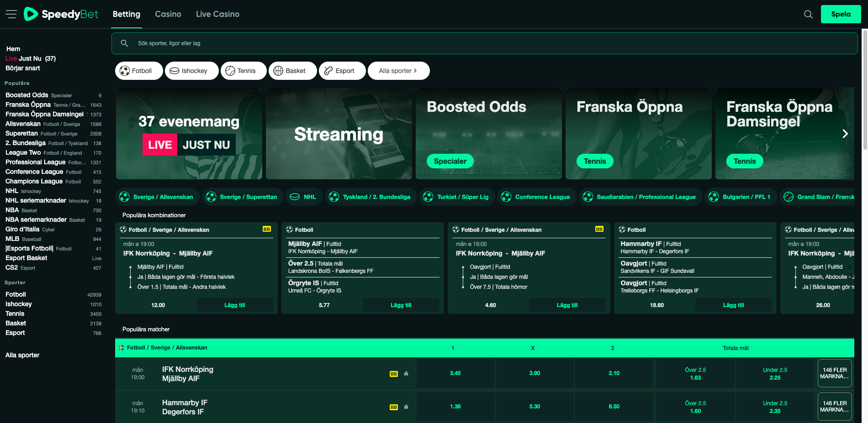The width and height of the screenshot is (868, 423).
Task: Open Champions League sidebar entry
Action: click(53, 181)
